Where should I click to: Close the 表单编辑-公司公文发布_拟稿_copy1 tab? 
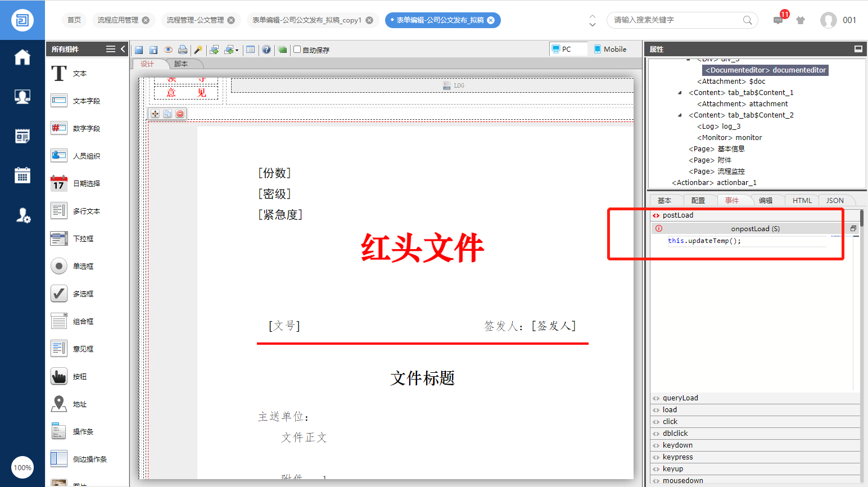coord(369,20)
